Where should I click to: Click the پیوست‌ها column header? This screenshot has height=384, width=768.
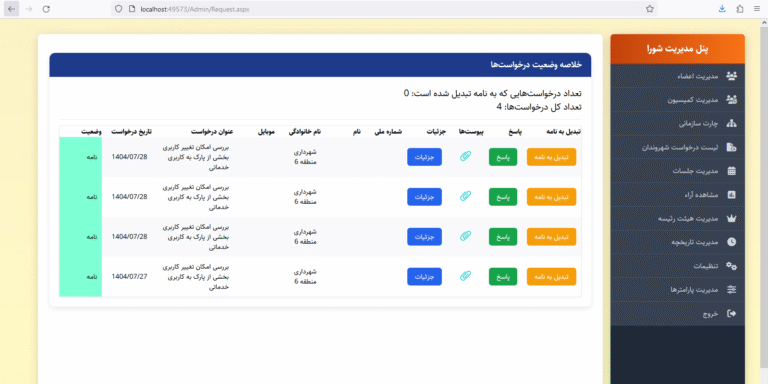471,132
